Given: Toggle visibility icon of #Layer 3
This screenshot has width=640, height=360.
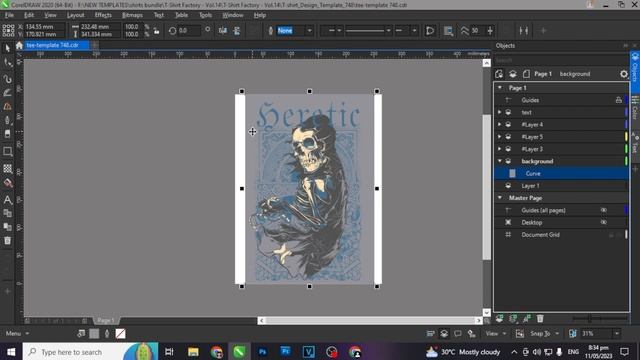Looking at the screenshot, I should pyautogui.click(x=508, y=149).
